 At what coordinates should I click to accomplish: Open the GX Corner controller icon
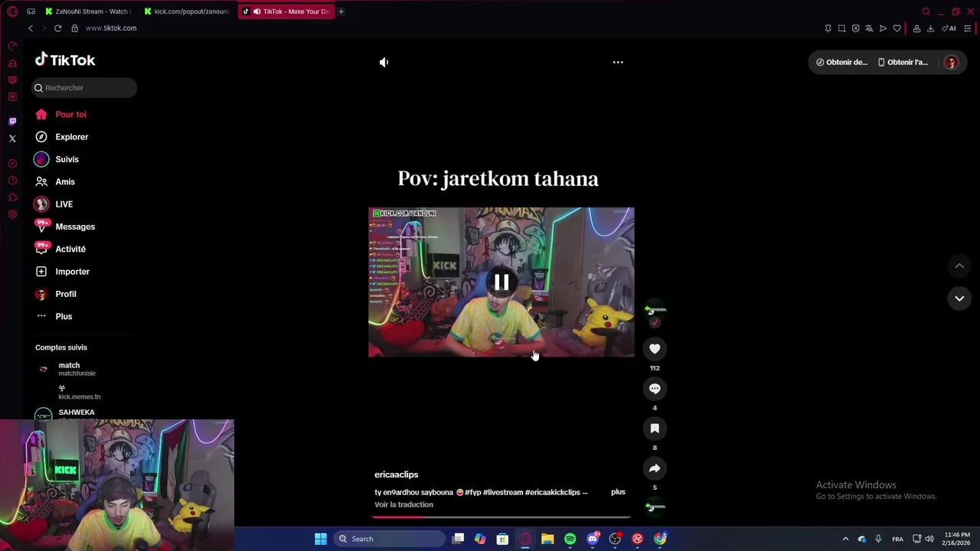[31, 11]
